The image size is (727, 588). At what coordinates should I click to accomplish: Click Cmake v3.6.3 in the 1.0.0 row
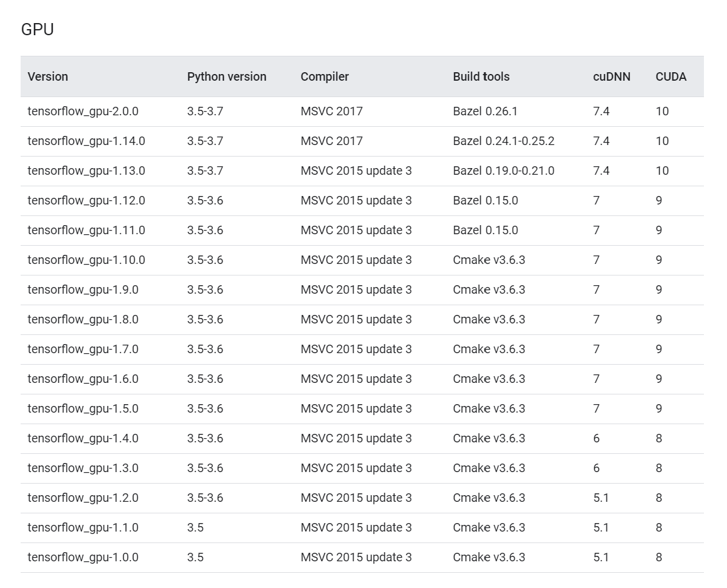[489, 557]
